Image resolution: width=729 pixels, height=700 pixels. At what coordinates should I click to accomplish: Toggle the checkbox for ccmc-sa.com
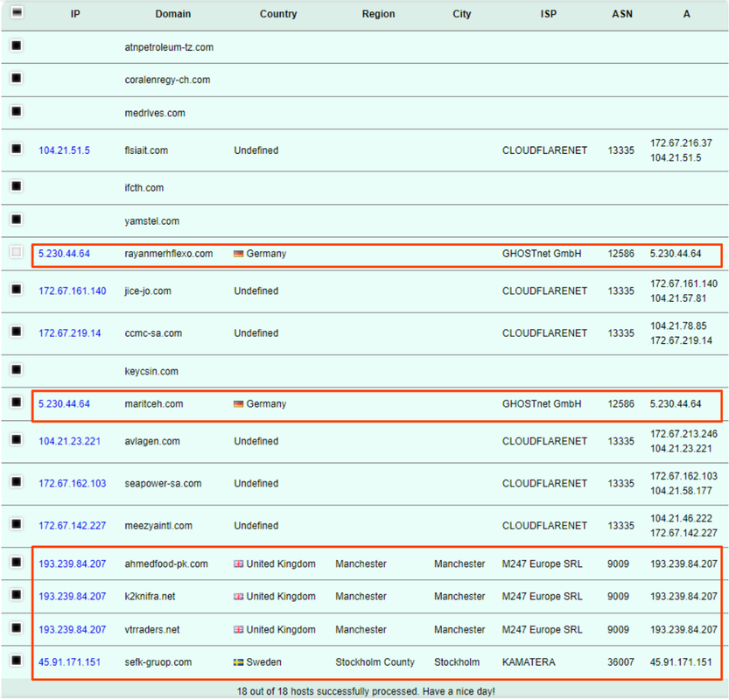[x=17, y=332]
